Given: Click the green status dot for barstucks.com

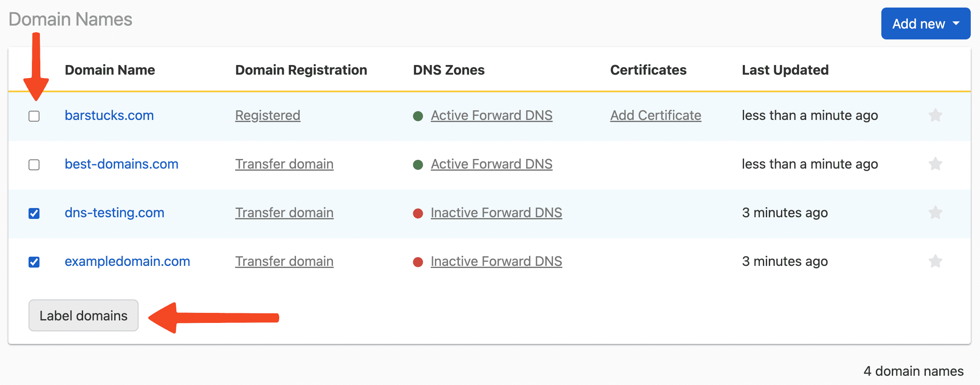Looking at the screenshot, I should [x=418, y=116].
